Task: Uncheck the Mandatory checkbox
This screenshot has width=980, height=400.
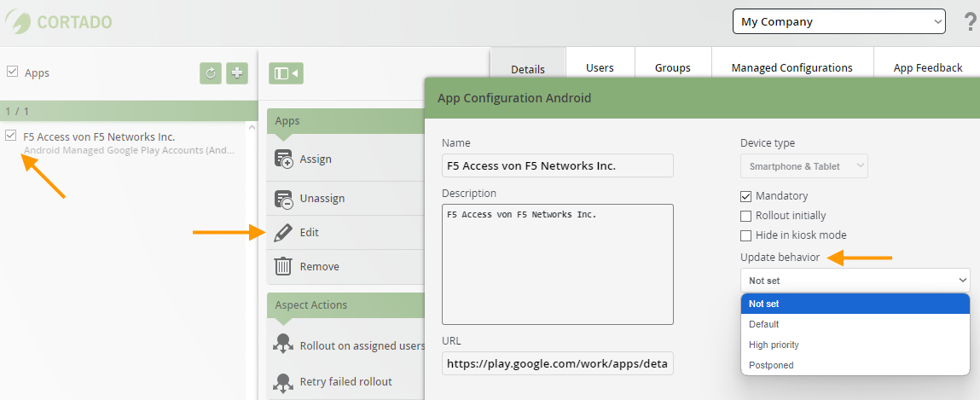Action: pyautogui.click(x=745, y=196)
